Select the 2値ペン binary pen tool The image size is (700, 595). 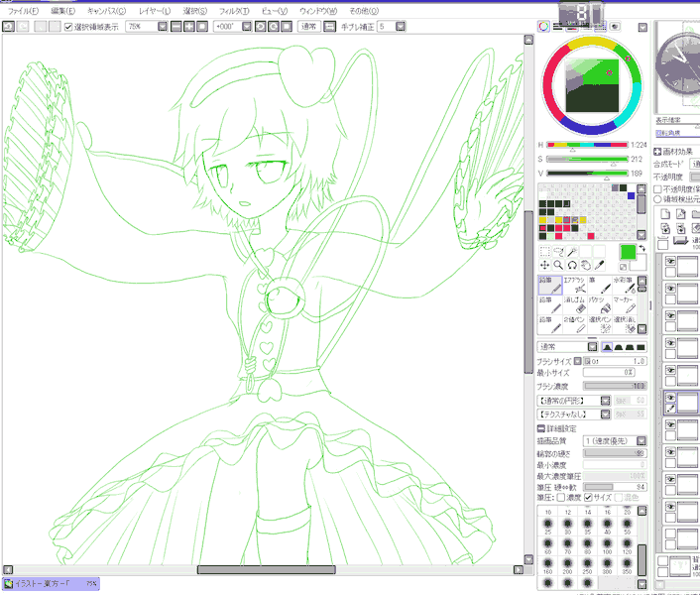pyautogui.click(x=574, y=325)
